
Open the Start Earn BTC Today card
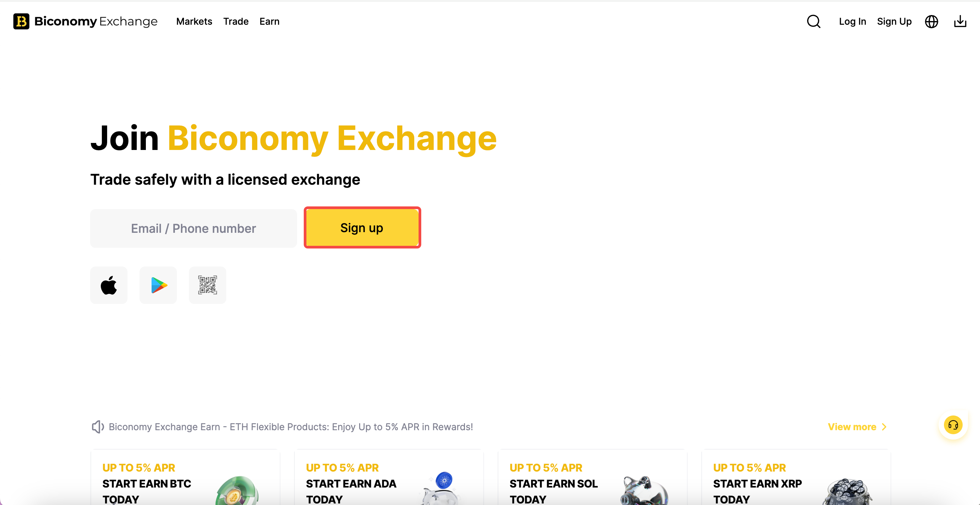tap(185, 478)
